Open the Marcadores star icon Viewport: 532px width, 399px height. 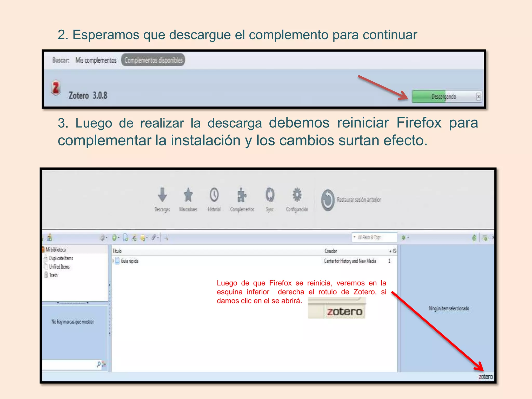coord(188,195)
